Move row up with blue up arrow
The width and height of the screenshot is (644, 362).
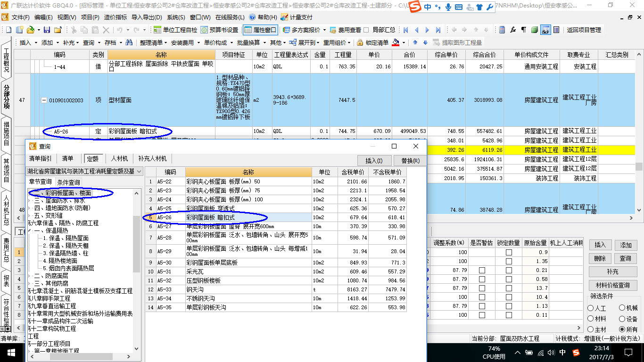click(415, 42)
